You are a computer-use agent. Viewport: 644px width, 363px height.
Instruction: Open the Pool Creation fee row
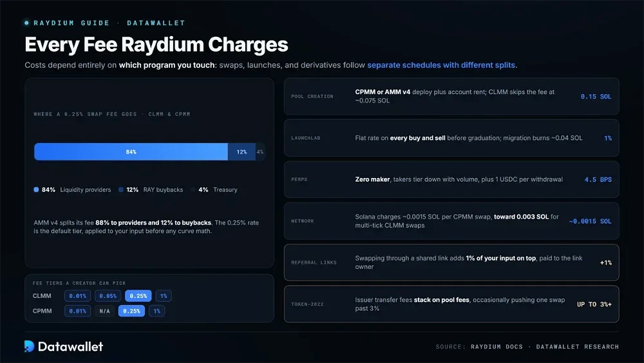451,96
